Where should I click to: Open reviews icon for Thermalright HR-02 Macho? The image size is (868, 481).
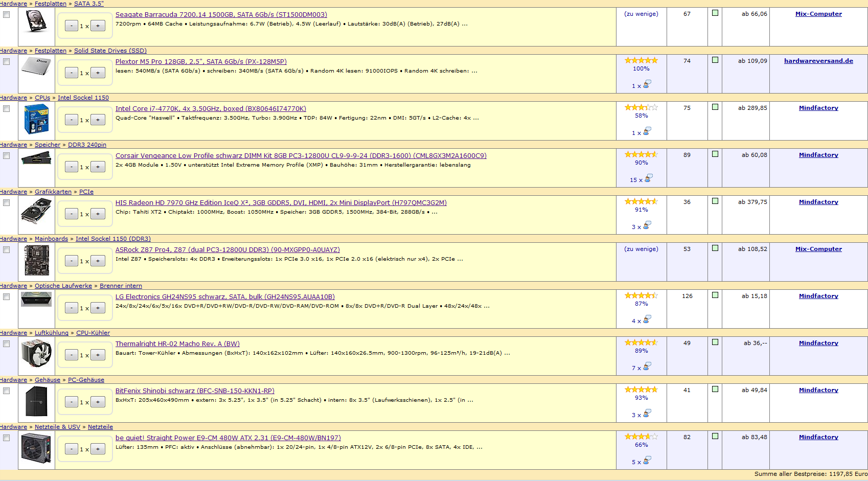click(x=647, y=366)
